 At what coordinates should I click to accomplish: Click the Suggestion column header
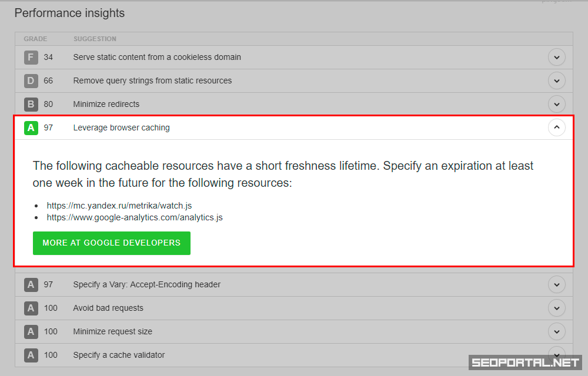coord(95,39)
